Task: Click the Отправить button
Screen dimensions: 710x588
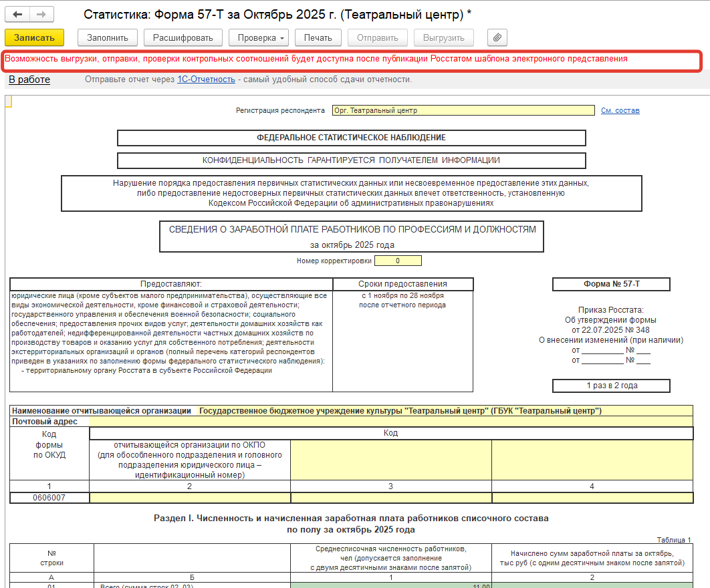Action: pos(378,37)
